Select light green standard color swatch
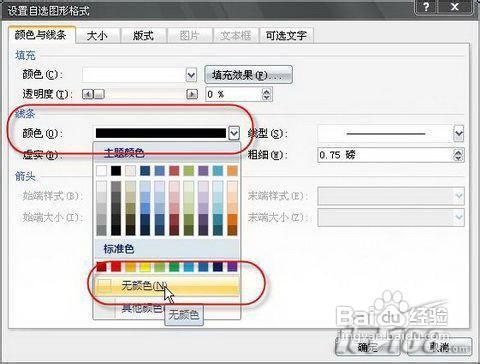Image resolution: width=480 pixels, height=364 pixels. coord(160,267)
